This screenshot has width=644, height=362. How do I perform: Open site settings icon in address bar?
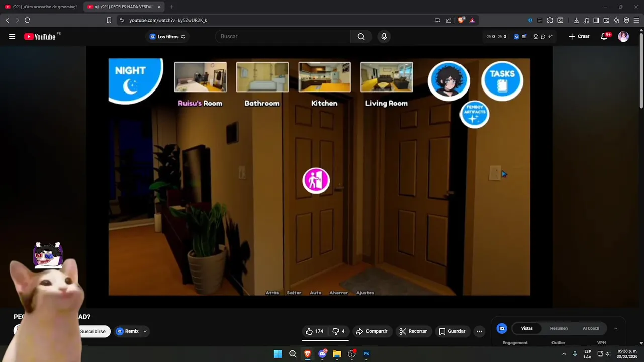point(122,20)
